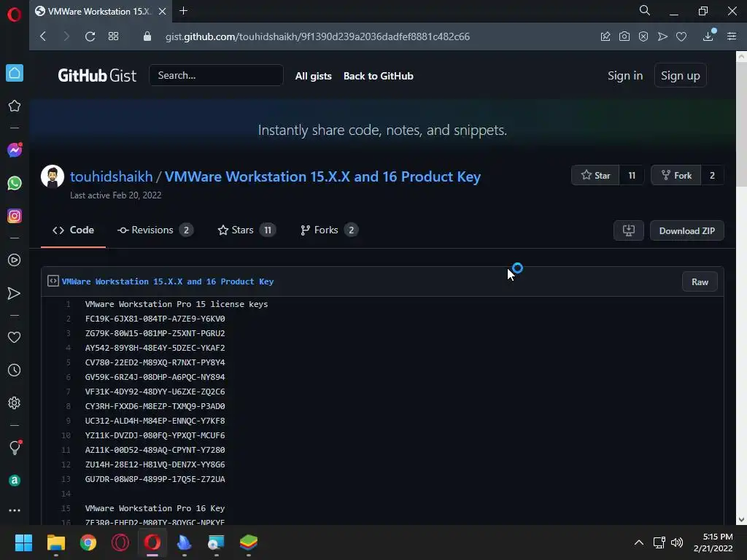747x560 pixels.
Task: Click Back to GitHub link
Action: tap(379, 76)
